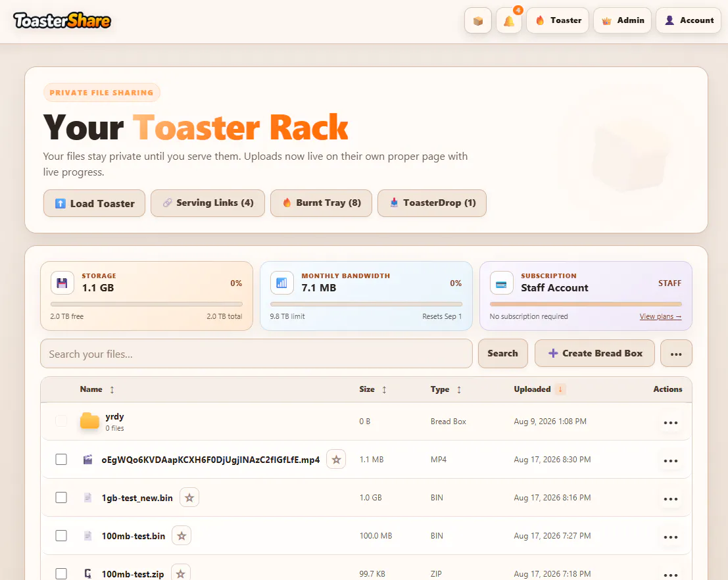This screenshot has height=580, width=728.
Task: Open Burnt Tray (8)
Action: click(x=322, y=203)
